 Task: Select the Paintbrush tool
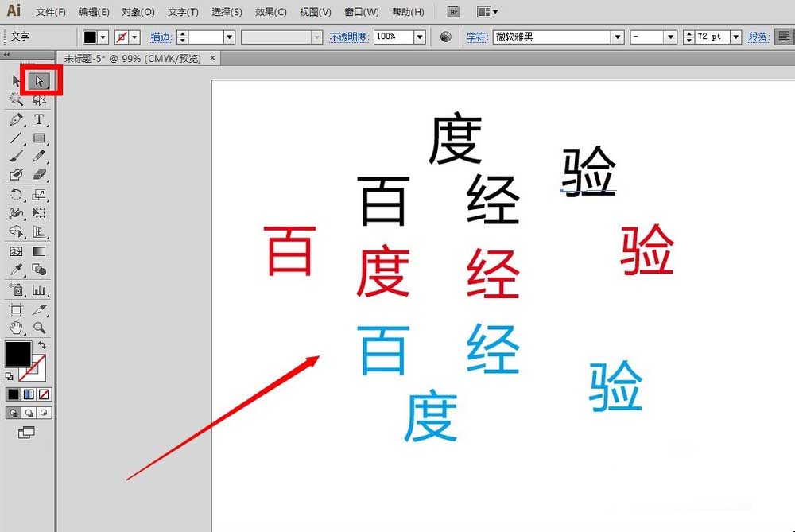pyautogui.click(x=16, y=156)
